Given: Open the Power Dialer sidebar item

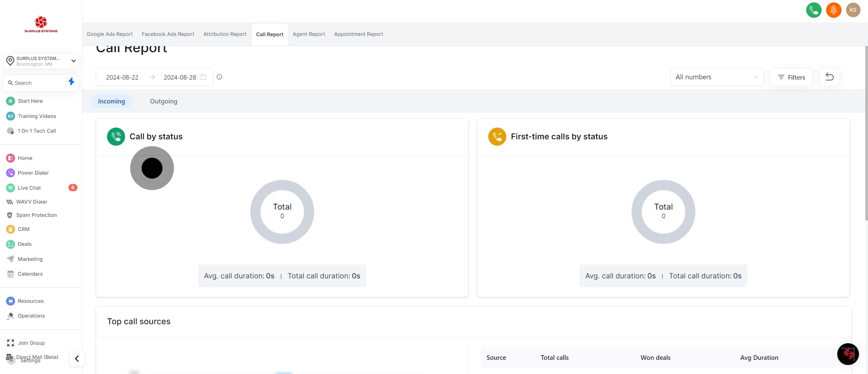Looking at the screenshot, I should [x=33, y=173].
